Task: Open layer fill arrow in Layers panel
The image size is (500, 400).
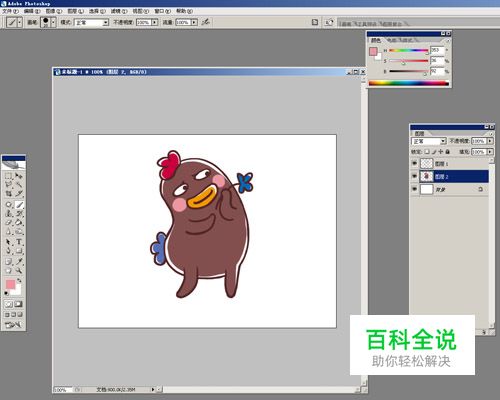Action: click(x=490, y=152)
